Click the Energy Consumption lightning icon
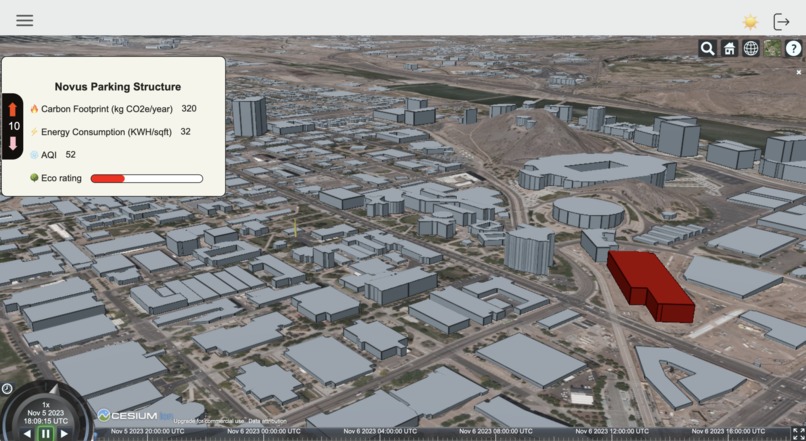Image resolution: width=806 pixels, height=441 pixels. [34, 132]
